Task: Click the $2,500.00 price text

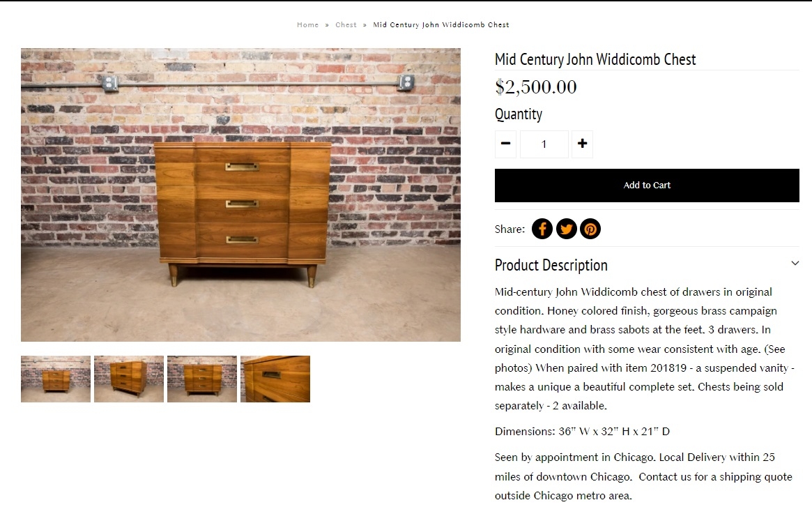Action: [535, 87]
